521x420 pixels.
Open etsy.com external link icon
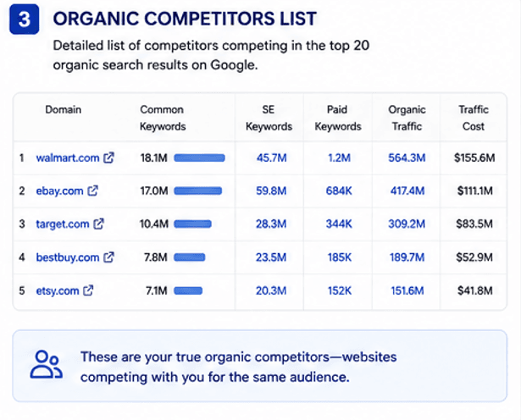[88, 290]
